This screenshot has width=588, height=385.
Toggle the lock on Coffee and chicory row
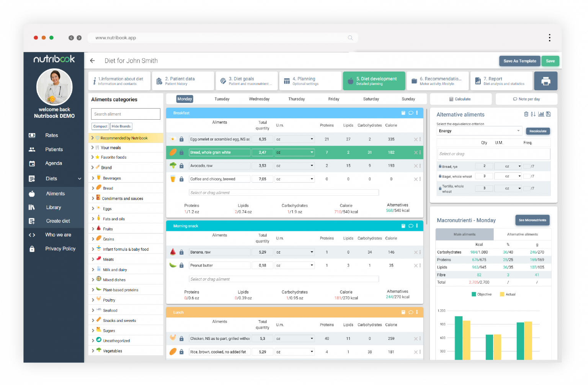tap(181, 179)
